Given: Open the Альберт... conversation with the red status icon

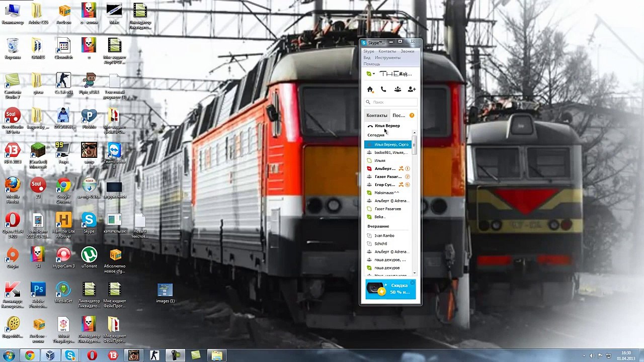Looking at the screenshot, I should tap(389, 168).
